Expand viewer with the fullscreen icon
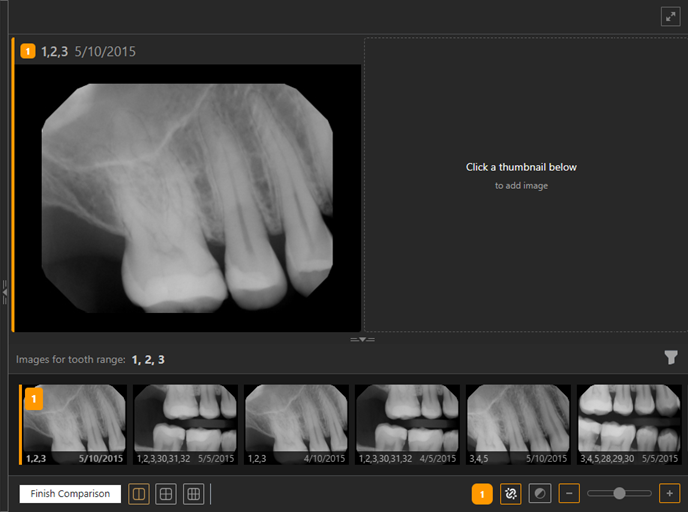The width and height of the screenshot is (688, 512). (x=670, y=16)
